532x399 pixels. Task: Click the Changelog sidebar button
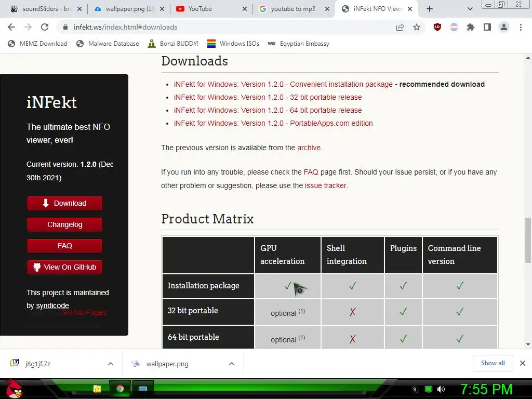click(64, 224)
